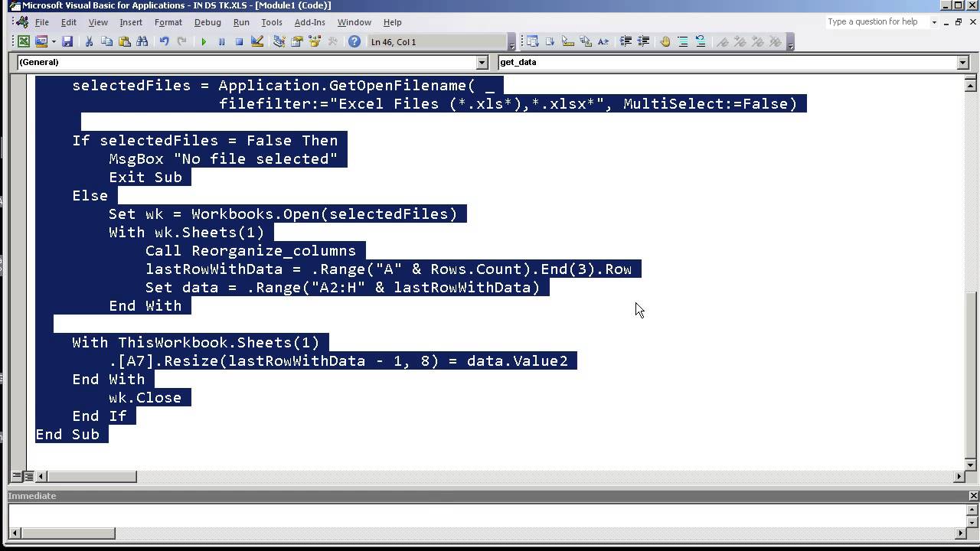The height and width of the screenshot is (551, 980).
Task: Save the current VBA project
Action: pos(67,41)
